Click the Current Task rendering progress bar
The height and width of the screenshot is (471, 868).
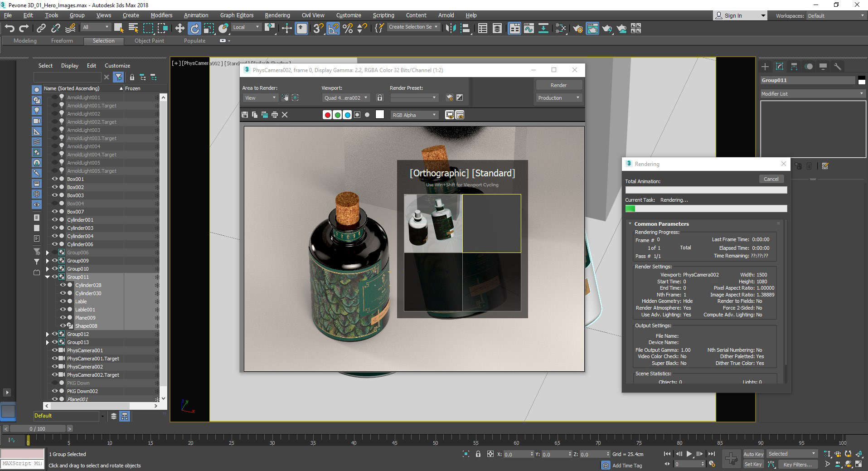tap(706, 209)
